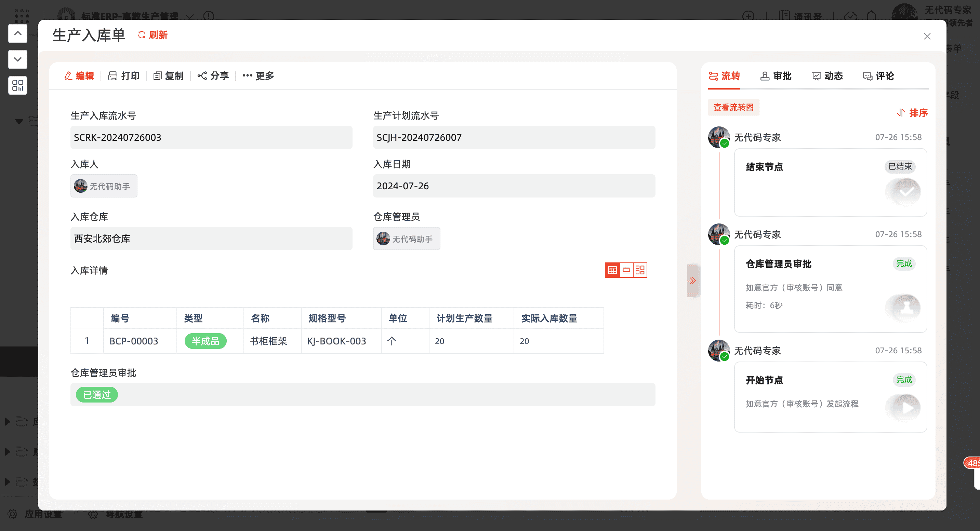Open the 评论 (Comments) tab
The width and height of the screenshot is (980, 531).
click(x=878, y=76)
